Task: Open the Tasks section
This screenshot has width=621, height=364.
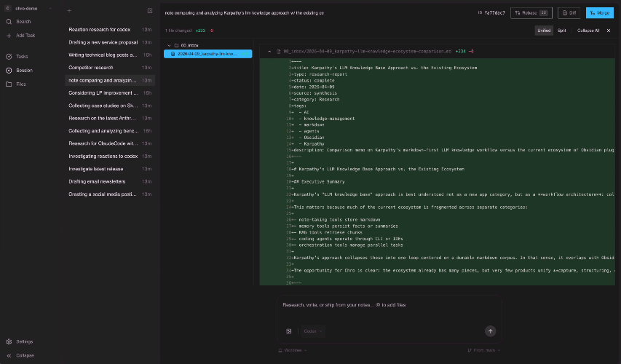Action: [17, 57]
